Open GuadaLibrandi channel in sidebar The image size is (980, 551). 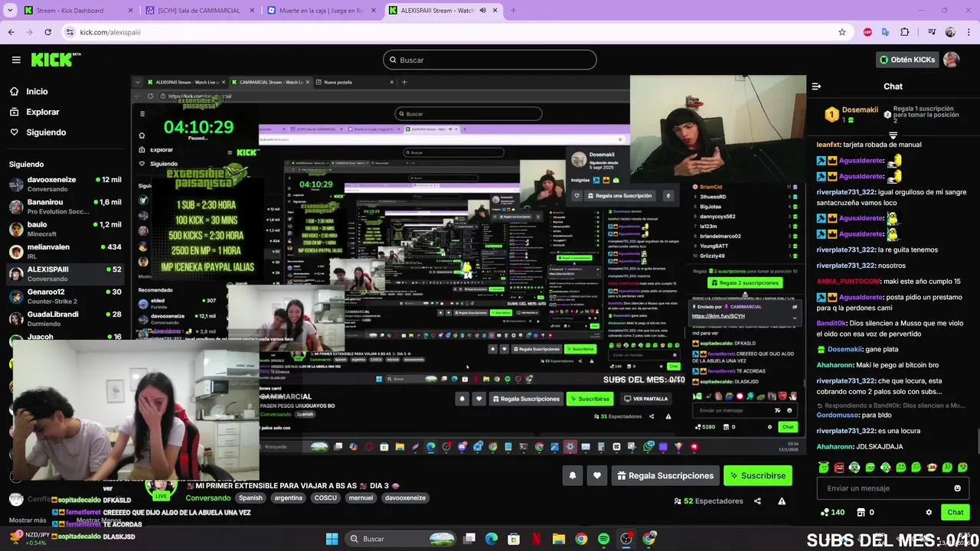pyautogui.click(x=65, y=318)
